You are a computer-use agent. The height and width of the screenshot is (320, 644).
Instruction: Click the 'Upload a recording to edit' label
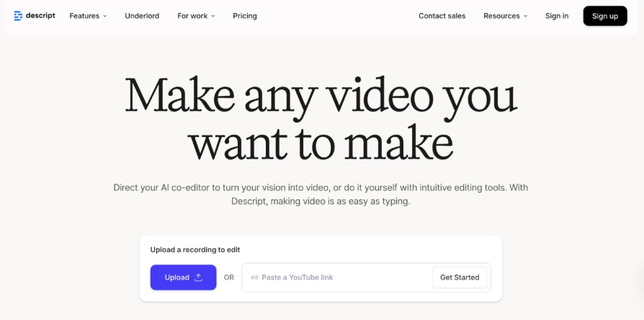(x=194, y=249)
